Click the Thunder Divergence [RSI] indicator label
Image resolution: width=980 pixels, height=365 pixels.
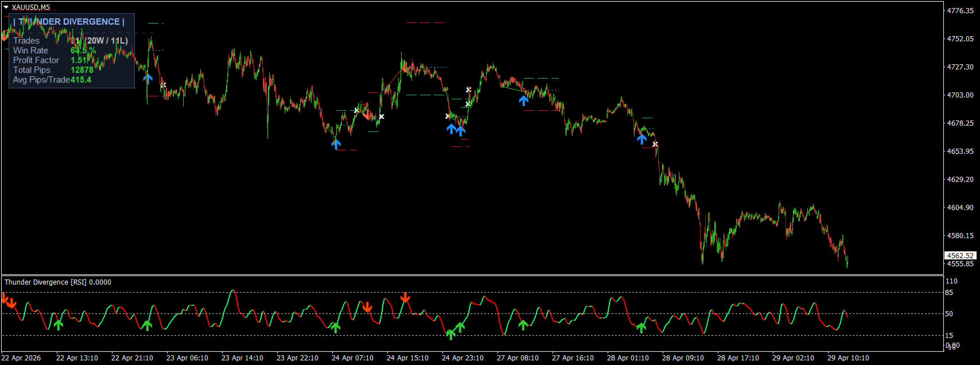click(x=58, y=282)
